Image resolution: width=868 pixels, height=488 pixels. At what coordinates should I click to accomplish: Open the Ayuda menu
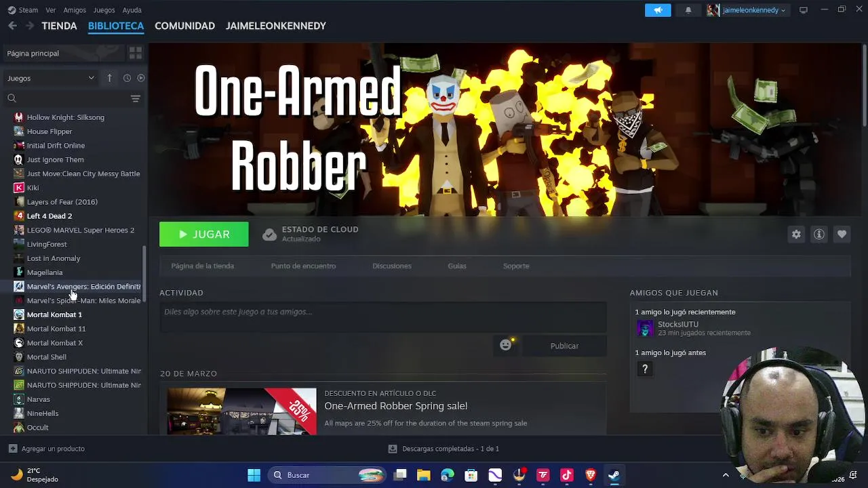pyautogui.click(x=132, y=10)
